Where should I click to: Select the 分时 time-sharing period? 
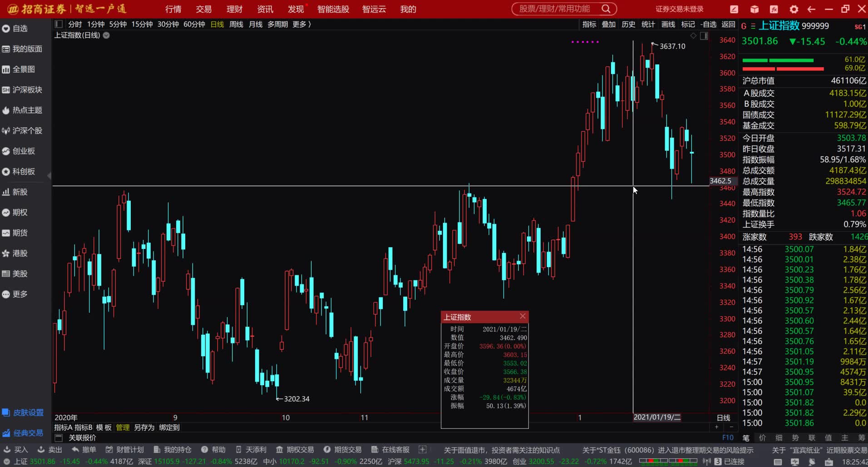tap(75, 24)
